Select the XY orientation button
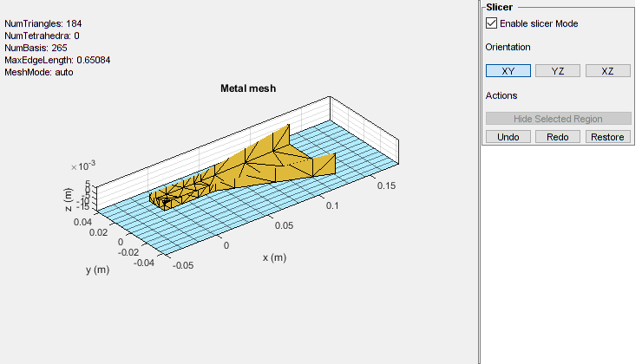 coord(508,71)
